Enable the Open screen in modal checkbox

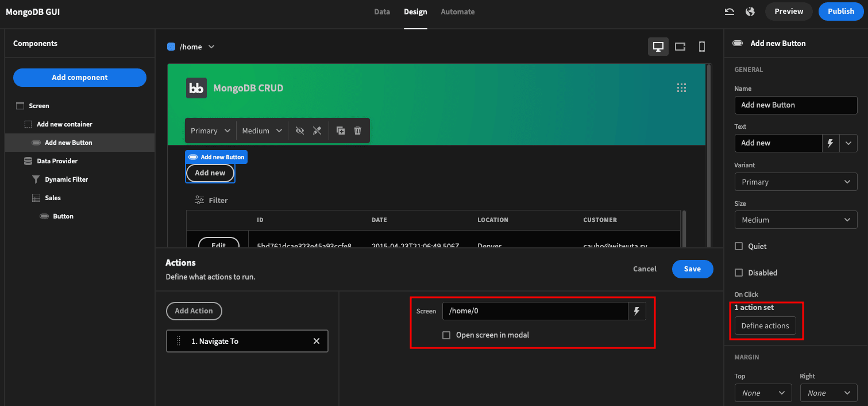(x=446, y=335)
